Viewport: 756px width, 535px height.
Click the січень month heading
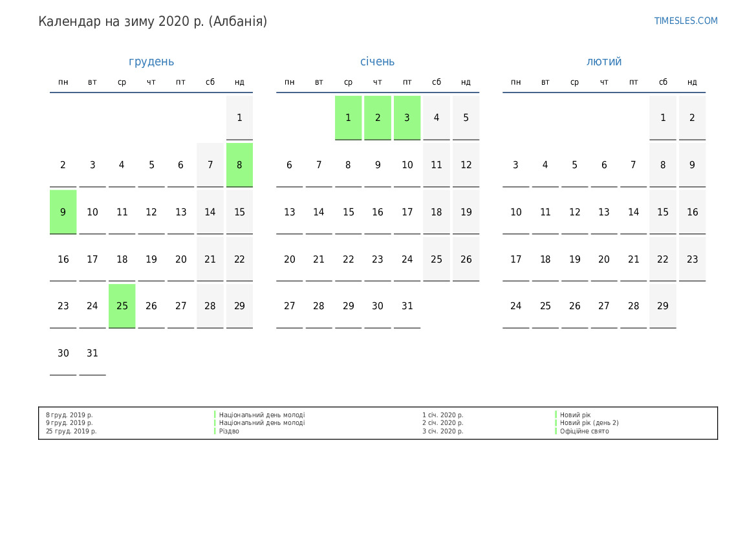[377, 61]
